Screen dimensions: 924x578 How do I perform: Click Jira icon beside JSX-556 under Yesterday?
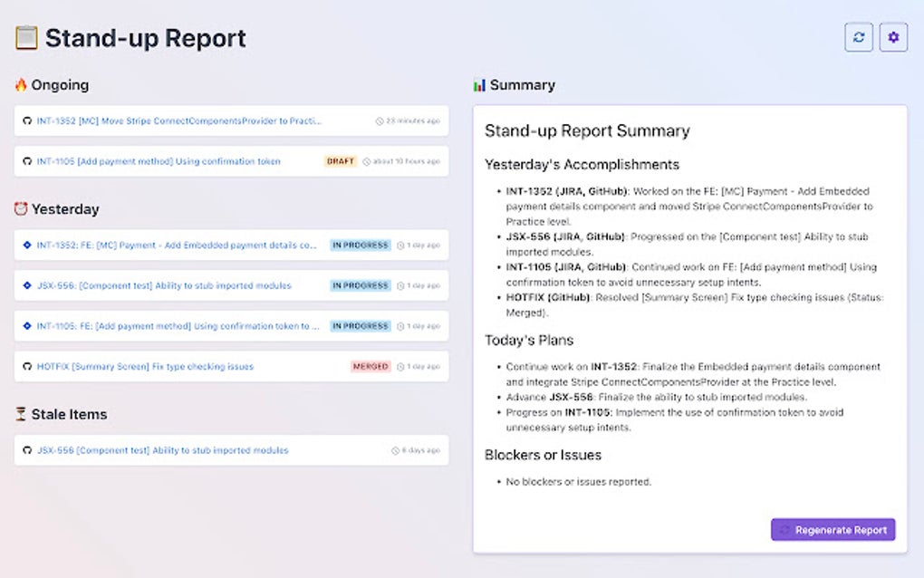(27, 285)
